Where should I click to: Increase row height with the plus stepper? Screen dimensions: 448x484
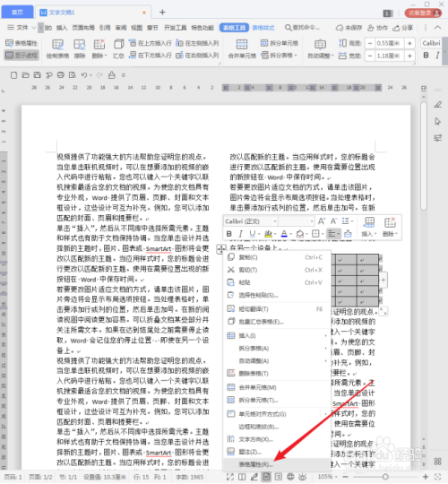(409, 43)
